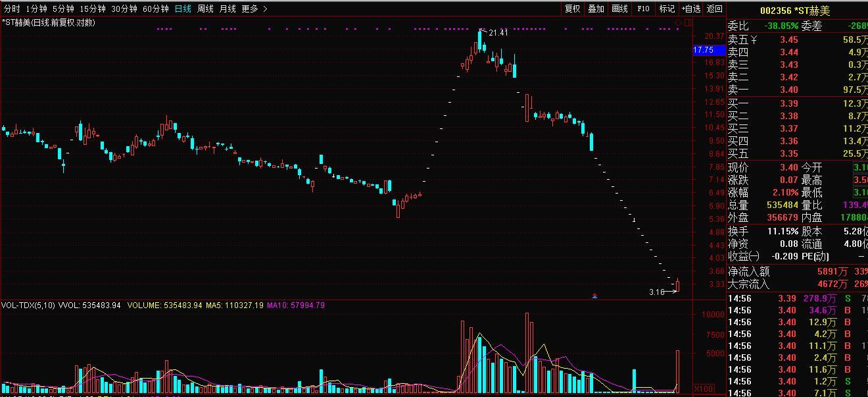Click the arrow next to 更多

[265, 9]
